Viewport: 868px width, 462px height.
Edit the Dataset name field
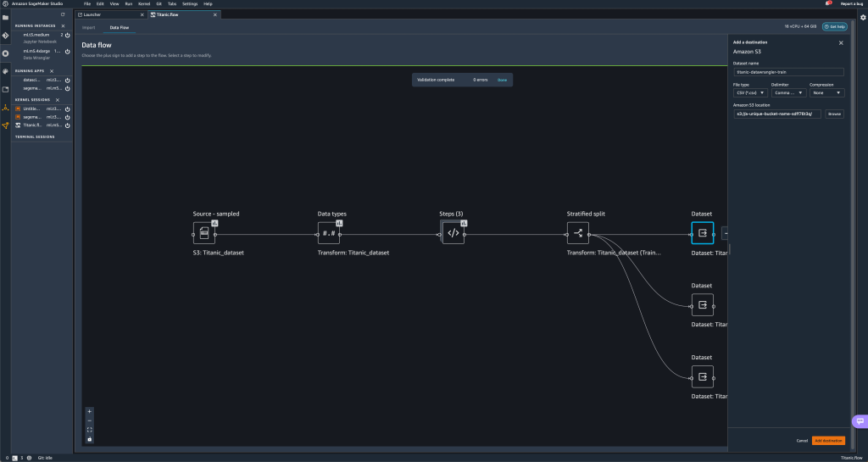[788, 72]
